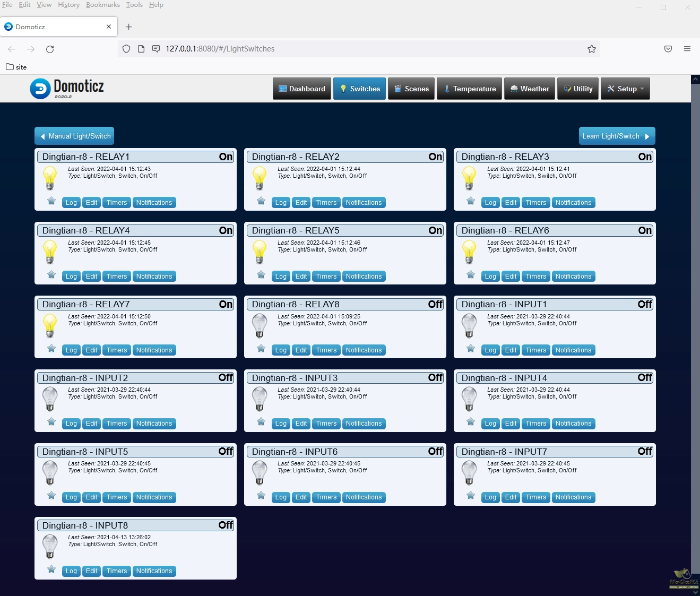Switch on the INPUT1 light bulb
700x596 pixels.
tap(469, 325)
